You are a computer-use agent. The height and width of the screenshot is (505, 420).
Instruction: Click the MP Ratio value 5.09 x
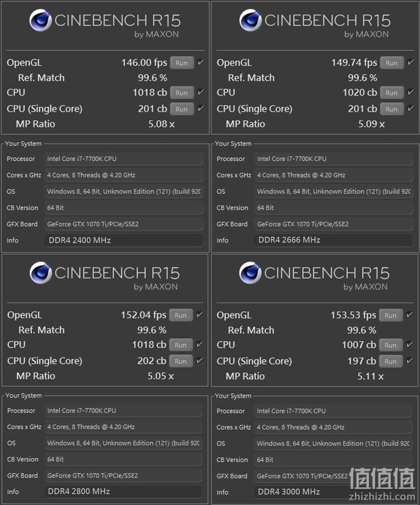pos(371,124)
